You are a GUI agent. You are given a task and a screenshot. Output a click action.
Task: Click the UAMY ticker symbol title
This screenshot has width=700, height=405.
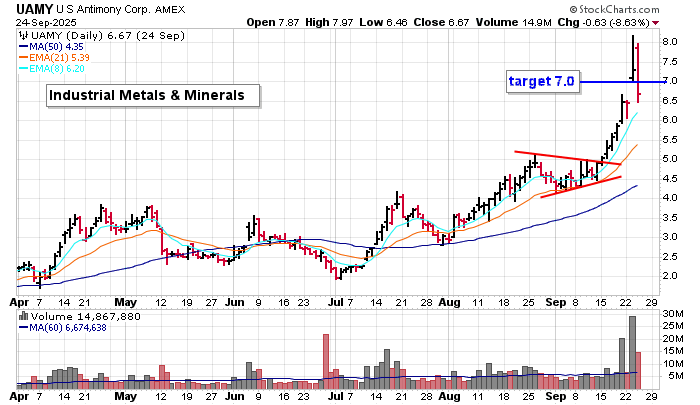click(26, 7)
